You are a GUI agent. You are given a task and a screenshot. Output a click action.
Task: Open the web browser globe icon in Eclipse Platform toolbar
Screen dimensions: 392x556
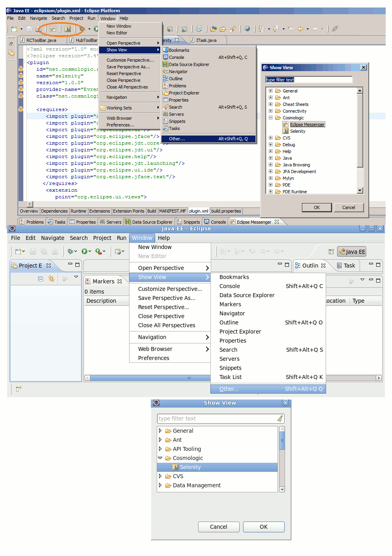coord(247,29)
